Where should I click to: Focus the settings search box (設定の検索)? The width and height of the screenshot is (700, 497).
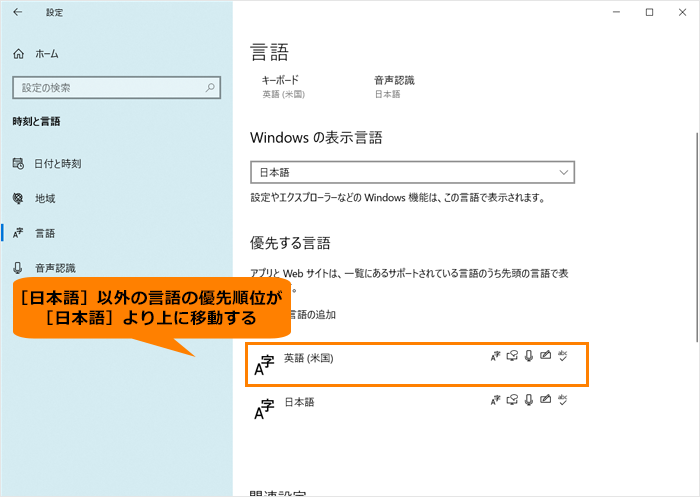[117, 88]
